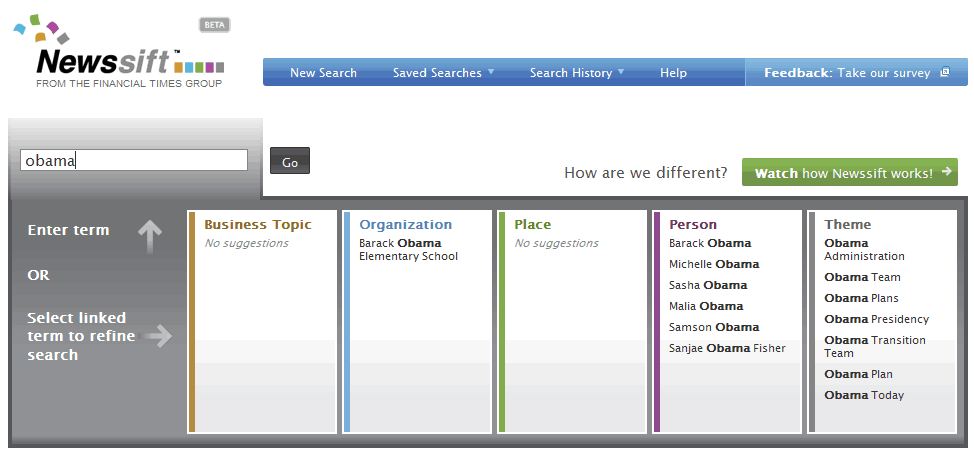Click the Newssift logo
The image size is (974, 458).
point(120,56)
